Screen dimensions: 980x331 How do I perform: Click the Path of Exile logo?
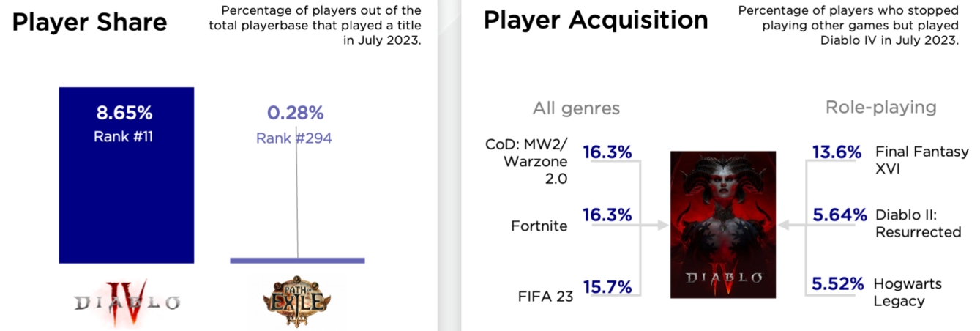296,302
